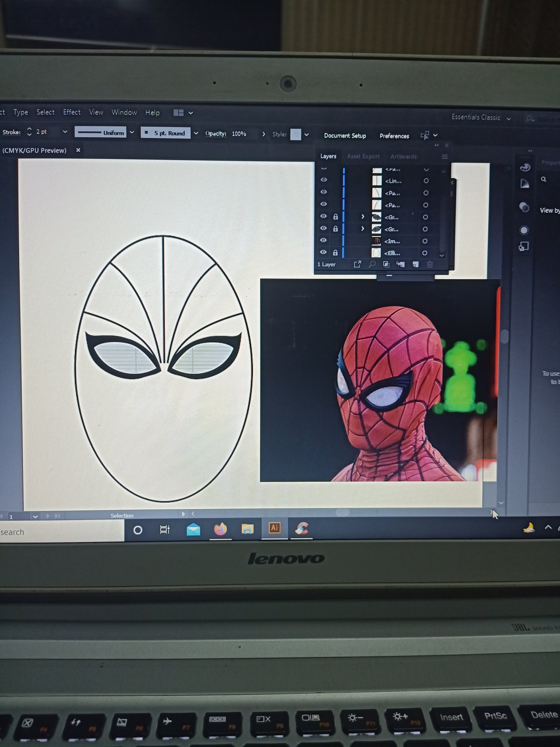This screenshot has height=747, width=560.
Task: Unlock the <Elli...> ellipse item
Action: (x=335, y=253)
